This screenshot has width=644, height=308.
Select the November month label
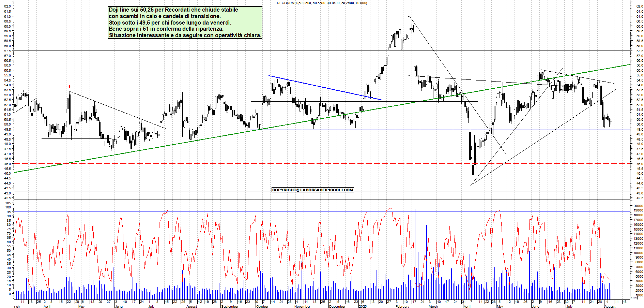(302, 306)
